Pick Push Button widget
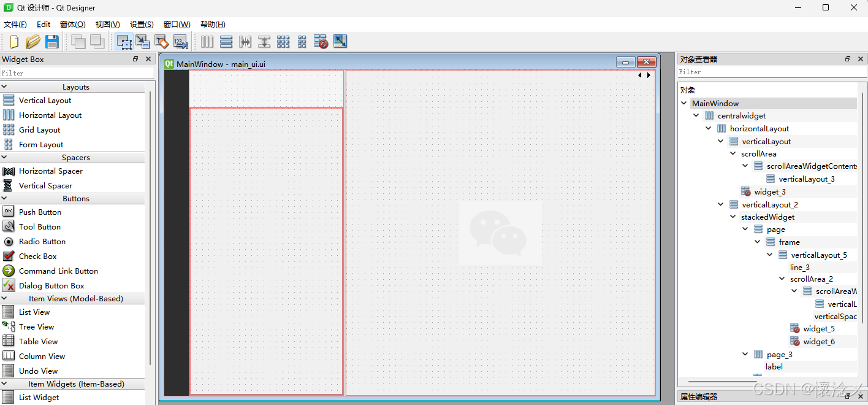The width and height of the screenshot is (868, 405). 40,212
